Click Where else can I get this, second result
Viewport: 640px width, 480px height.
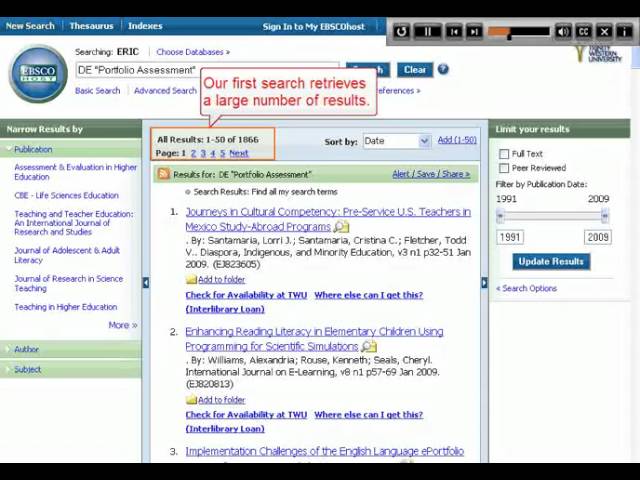[369, 415]
